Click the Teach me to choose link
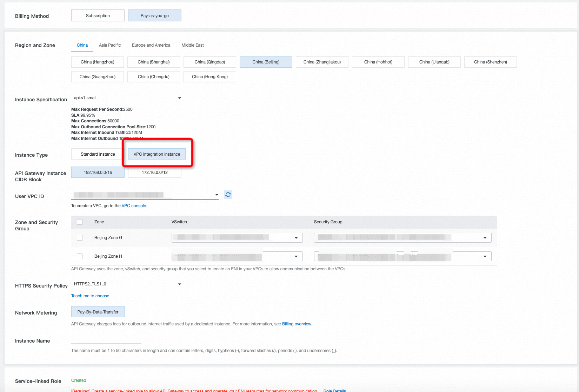 click(x=90, y=296)
